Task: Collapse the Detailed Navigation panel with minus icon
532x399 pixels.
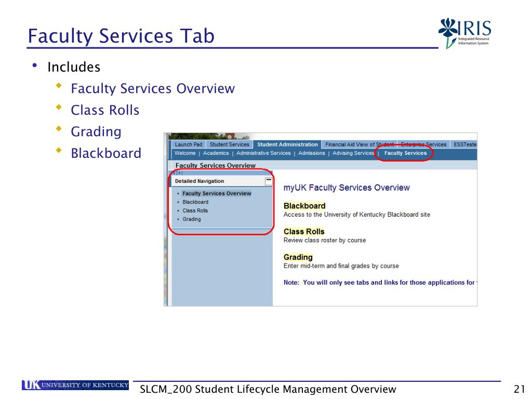Action: 269,181
